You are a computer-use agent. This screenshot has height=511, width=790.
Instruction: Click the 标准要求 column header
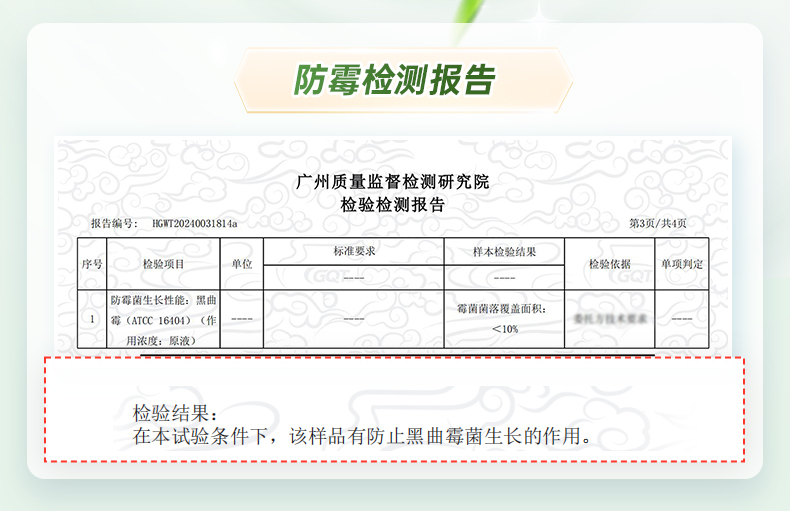[354, 251]
